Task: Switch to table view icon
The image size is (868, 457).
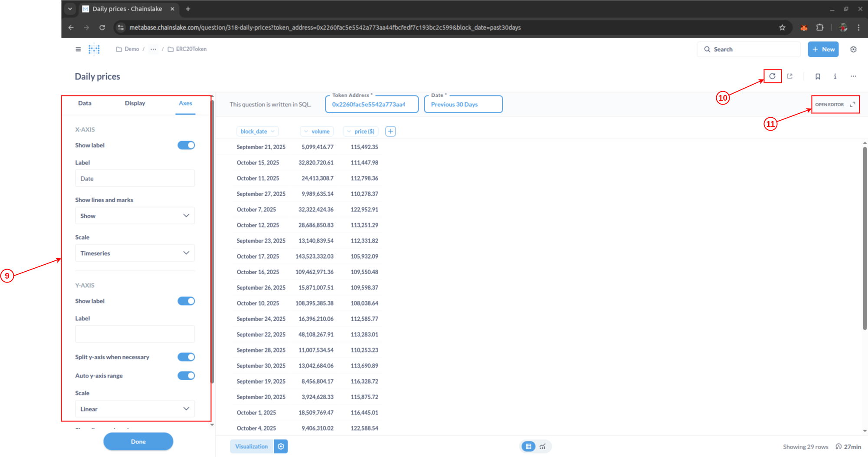Action: click(x=528, y=446)
